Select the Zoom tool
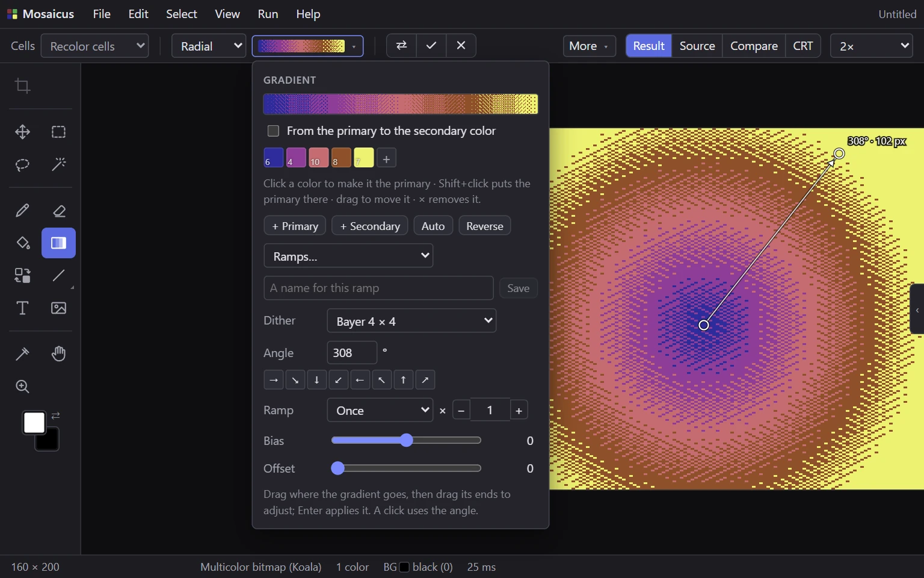Image resolution: width=924 pixels, height=578 pixels. (22, 387)
